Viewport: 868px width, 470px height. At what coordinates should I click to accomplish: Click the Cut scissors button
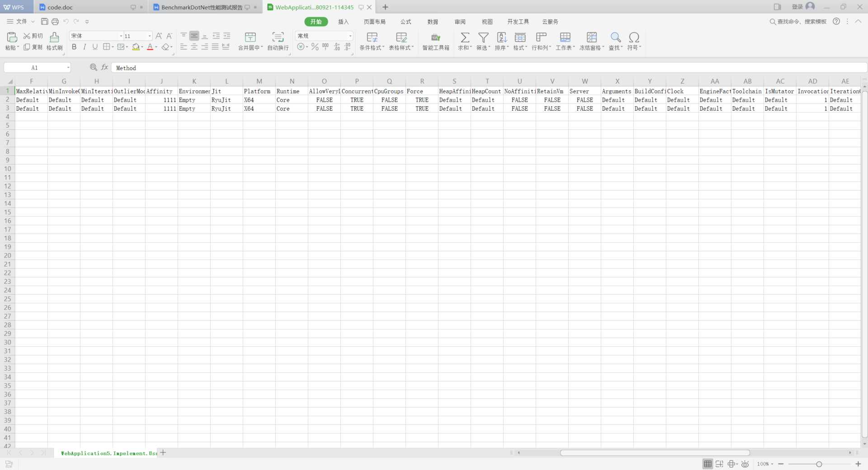[33, 36]
